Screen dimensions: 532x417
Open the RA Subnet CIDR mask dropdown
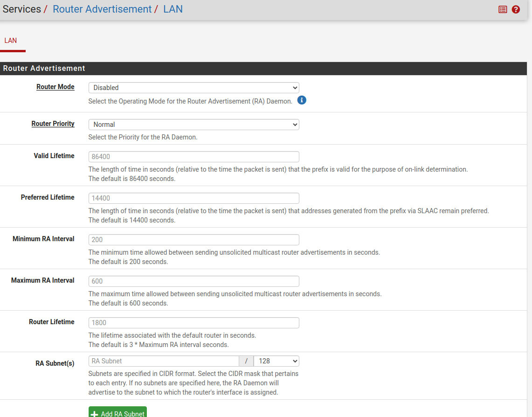coord(276,361)
